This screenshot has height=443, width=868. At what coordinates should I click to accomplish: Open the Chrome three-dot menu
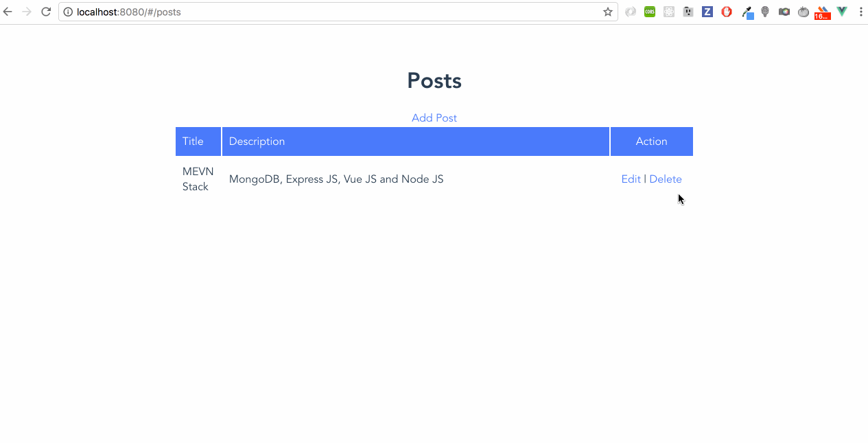(860, 12)
